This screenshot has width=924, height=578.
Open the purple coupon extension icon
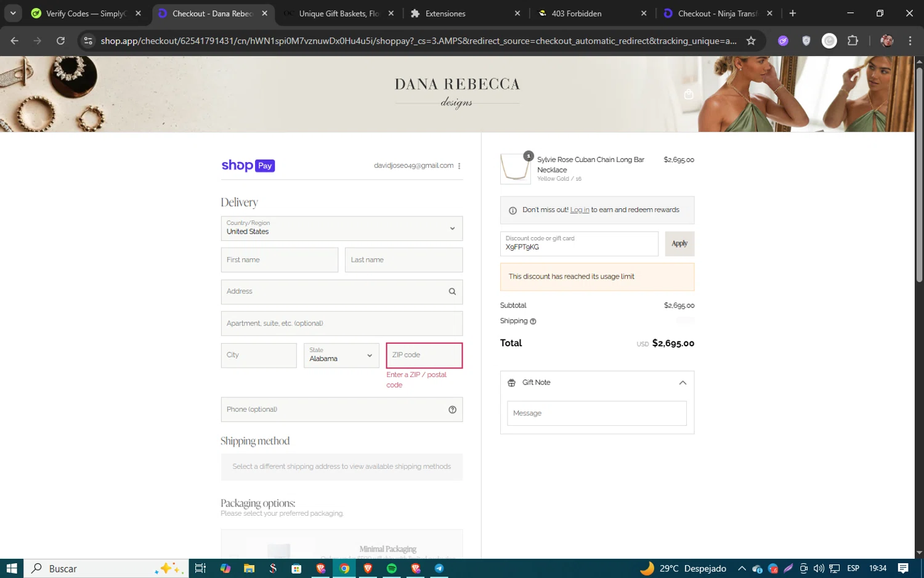point(783,41)
